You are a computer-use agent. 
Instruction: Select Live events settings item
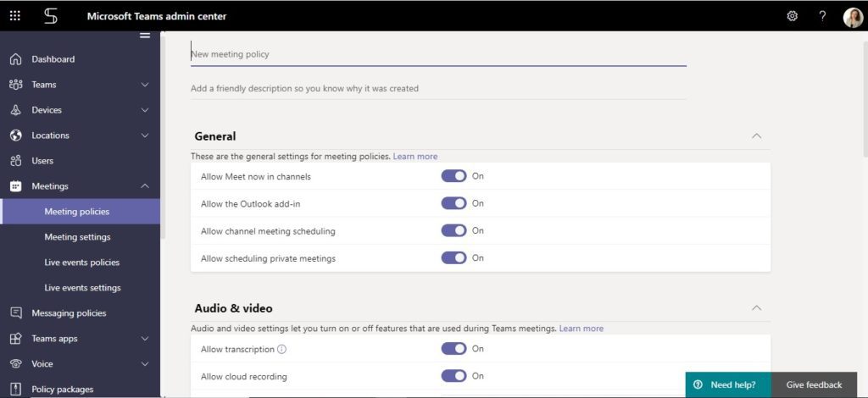(81, 288)
